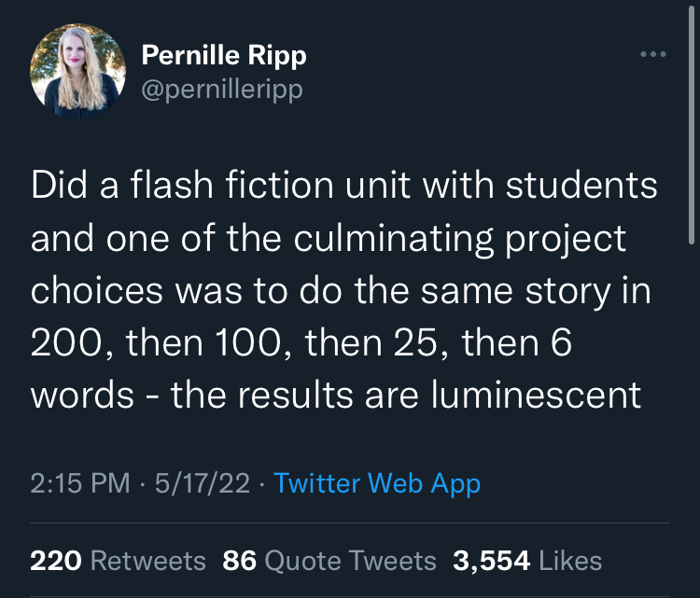The image size is (700, 598).
Task: Click the 2:15 PM timestamp
Action: tap(79, 483)
